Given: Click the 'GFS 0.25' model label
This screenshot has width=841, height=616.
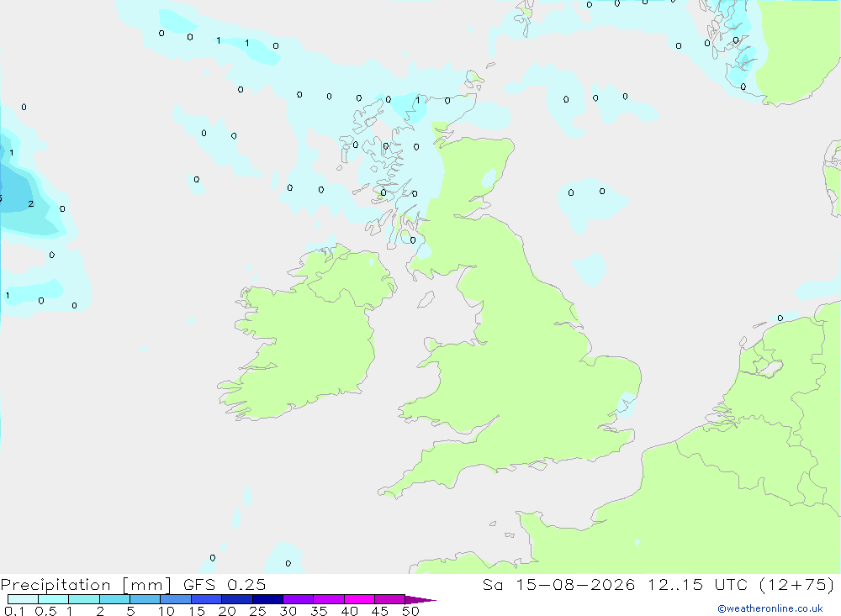Looking at the screenshot, I should 225,584.
